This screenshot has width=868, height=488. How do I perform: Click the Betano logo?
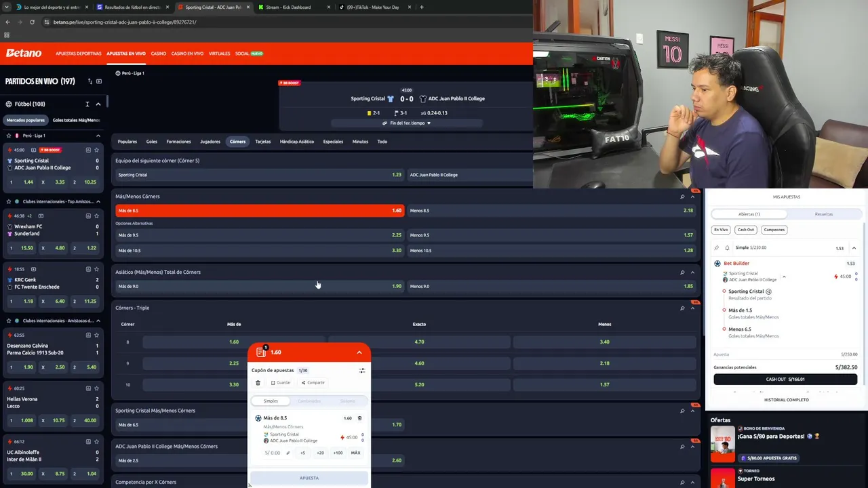[24, 53]
